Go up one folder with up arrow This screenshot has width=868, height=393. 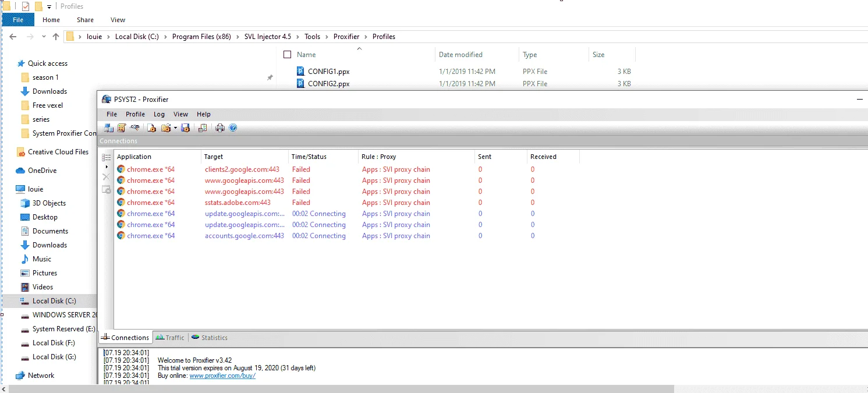[x=56, y=37]
